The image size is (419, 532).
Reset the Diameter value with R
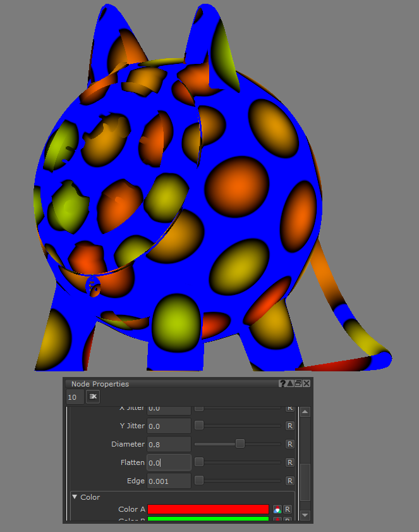tap(290, 444)
